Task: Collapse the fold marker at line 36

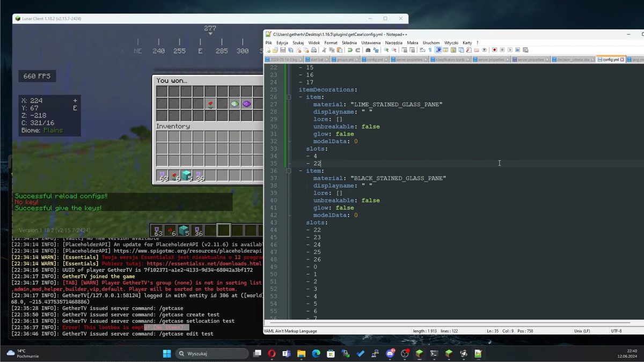Action: click(x=288, y=171)
